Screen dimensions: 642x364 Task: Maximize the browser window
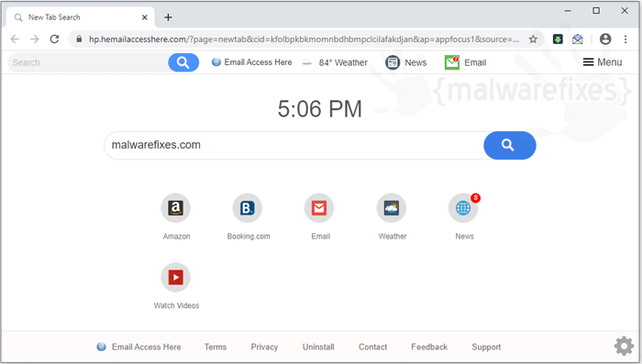click(596, 11)
